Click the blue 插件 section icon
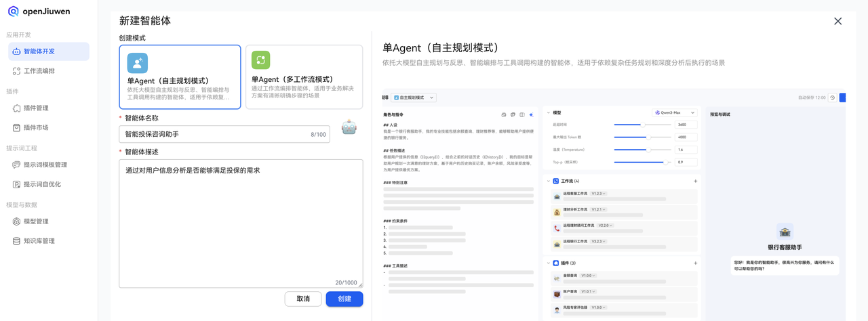 pyautogui.click(x=555, y=263)
